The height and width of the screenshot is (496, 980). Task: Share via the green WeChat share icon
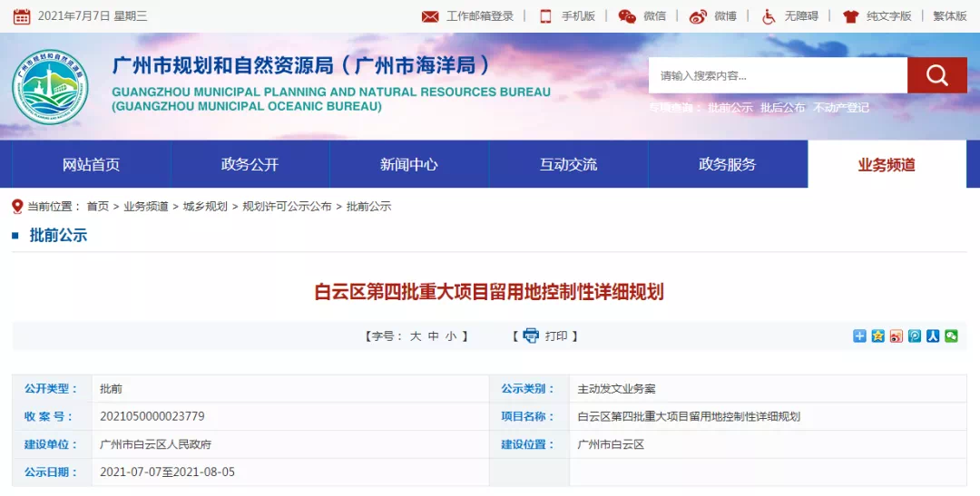click(x=951, y=336)
